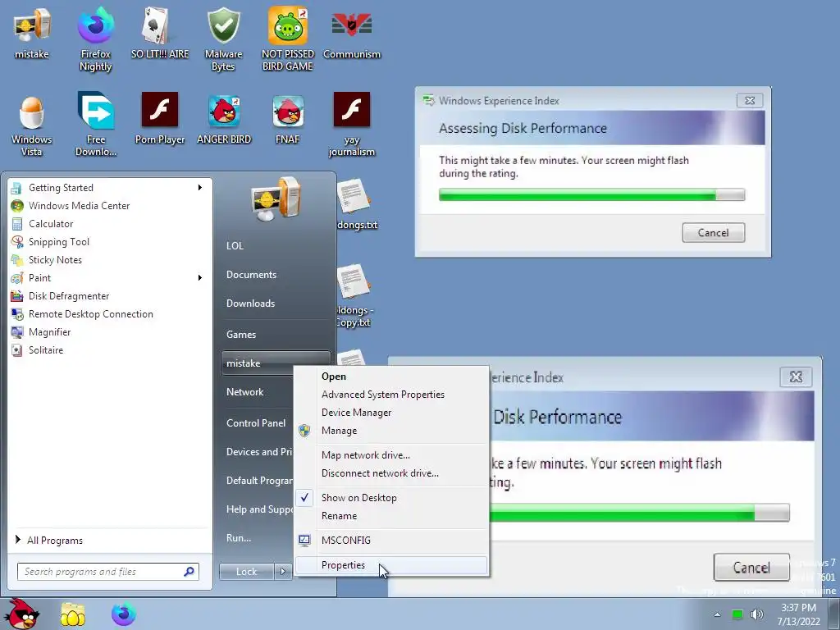This screenshot has width=840, height=630.
Task: Open the Windows Vista egg icon
Action: point(32,125)
